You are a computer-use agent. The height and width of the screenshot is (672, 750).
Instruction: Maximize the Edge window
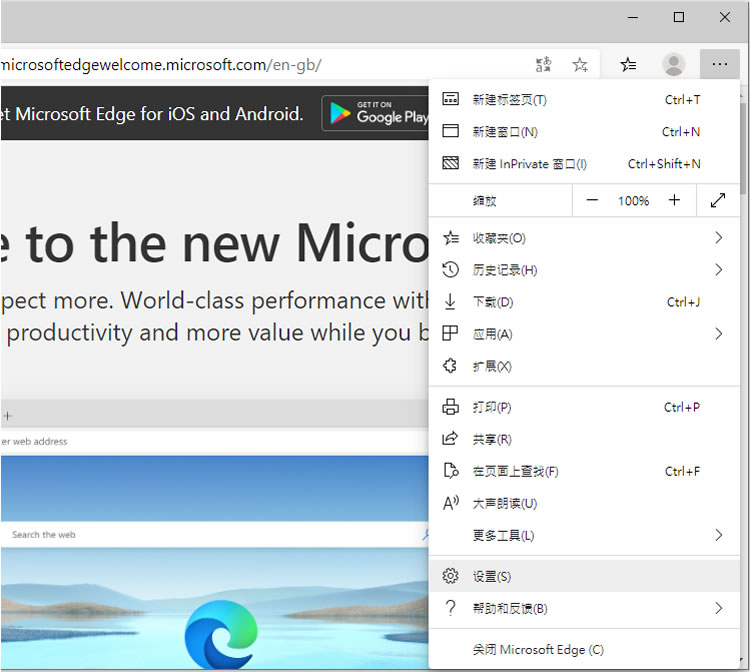(x=678, y=17)
